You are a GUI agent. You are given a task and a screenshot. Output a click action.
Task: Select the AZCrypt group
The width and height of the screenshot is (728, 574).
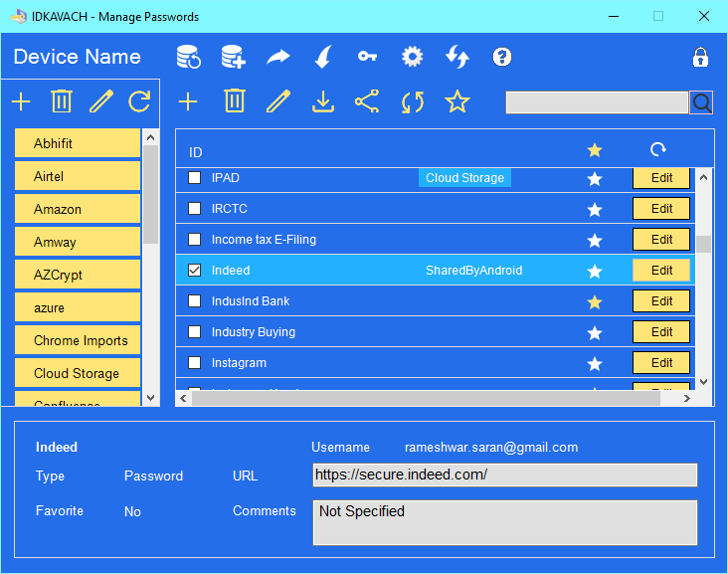click(78, 275)
